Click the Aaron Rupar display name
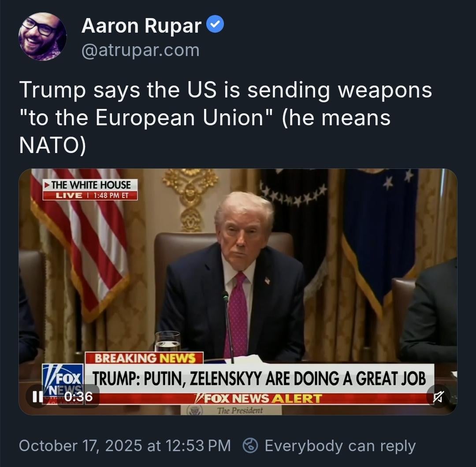476x467 pixels. tap(141, 26)
